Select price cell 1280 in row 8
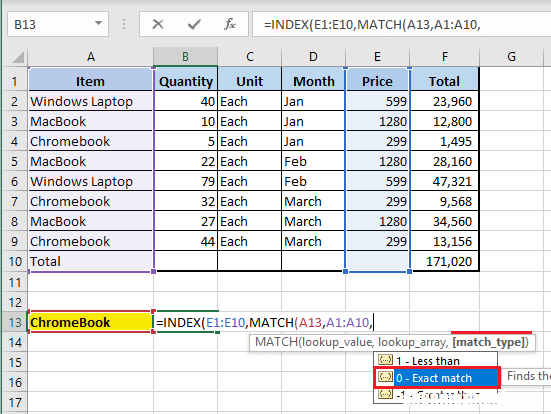 [x=377, y=221]
